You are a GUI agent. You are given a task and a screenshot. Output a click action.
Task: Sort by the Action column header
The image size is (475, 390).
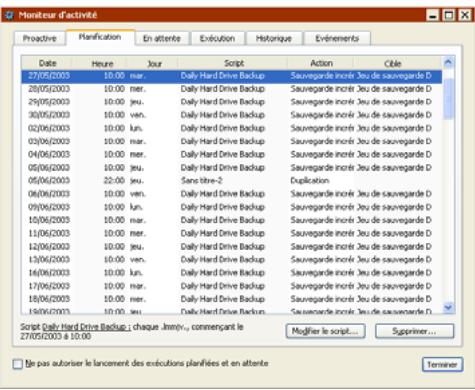(x=321, y=63)
